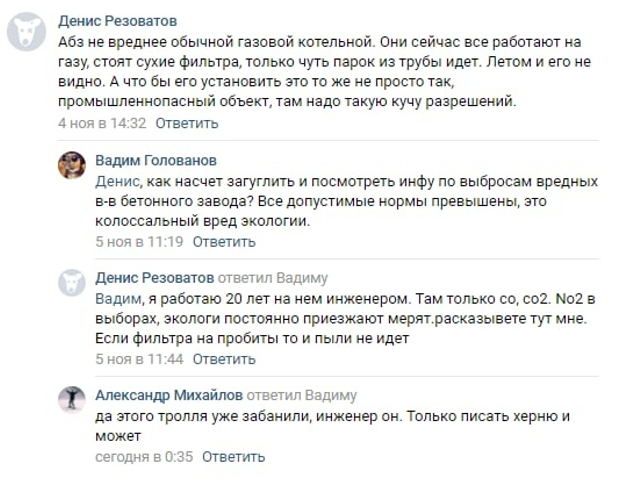
Task: Open timestamp 'сегодня в 0:35'
Action: point(144,457)
